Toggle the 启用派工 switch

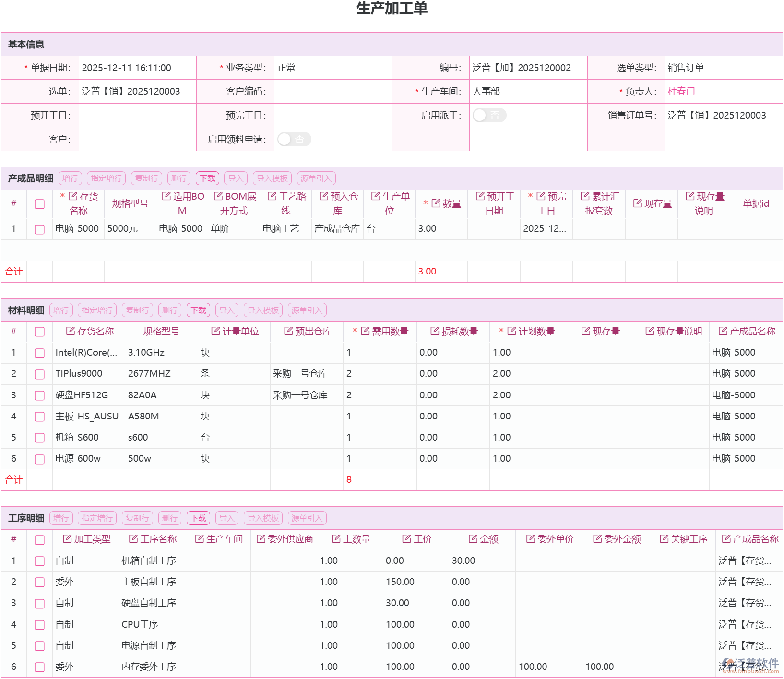489,115
